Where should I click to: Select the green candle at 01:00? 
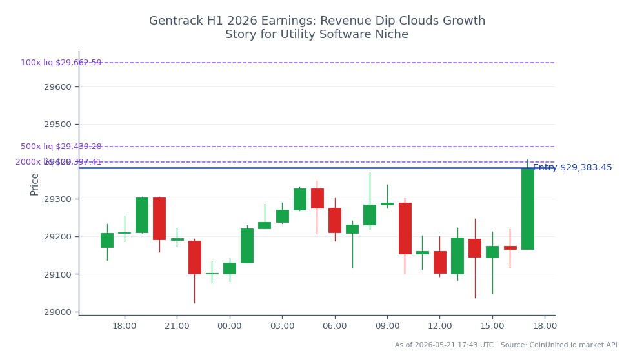(247, 246)
